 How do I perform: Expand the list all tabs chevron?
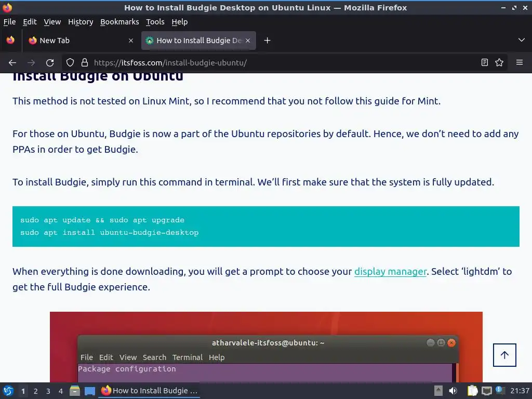click(522, 40)
